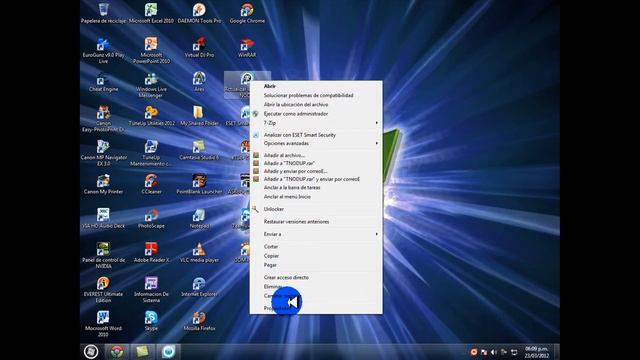
Task: Select the Microsoft Excel 2010 shortcut
Action: (x=151, y=13)
